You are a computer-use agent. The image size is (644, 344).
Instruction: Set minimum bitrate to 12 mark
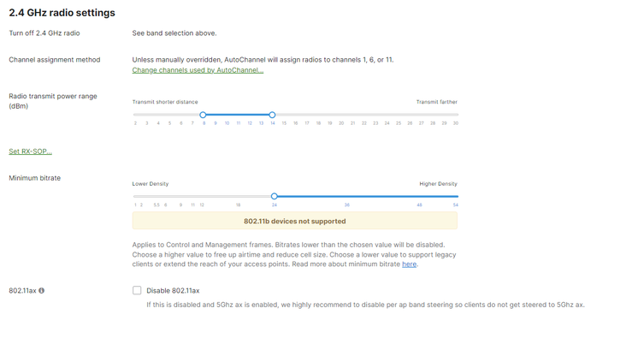202,196
